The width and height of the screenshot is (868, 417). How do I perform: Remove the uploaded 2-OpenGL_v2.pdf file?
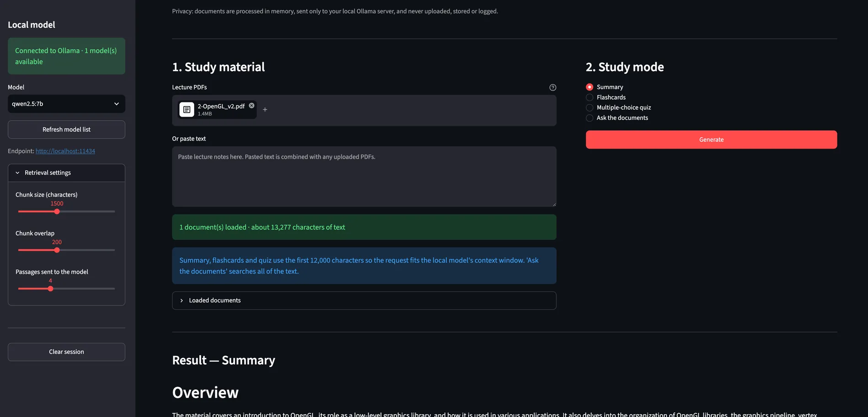point(252,106)
